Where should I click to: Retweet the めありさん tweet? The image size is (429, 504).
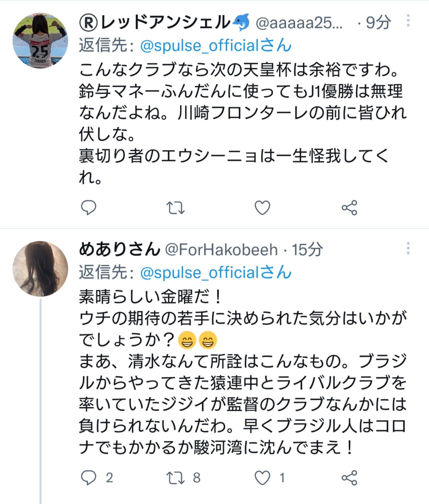point(175,478)
